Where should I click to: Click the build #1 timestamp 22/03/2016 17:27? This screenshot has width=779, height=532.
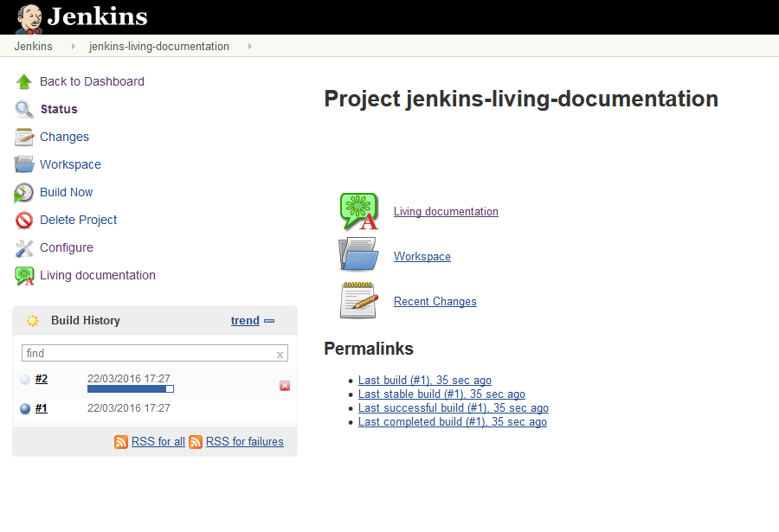click(129, 408)
